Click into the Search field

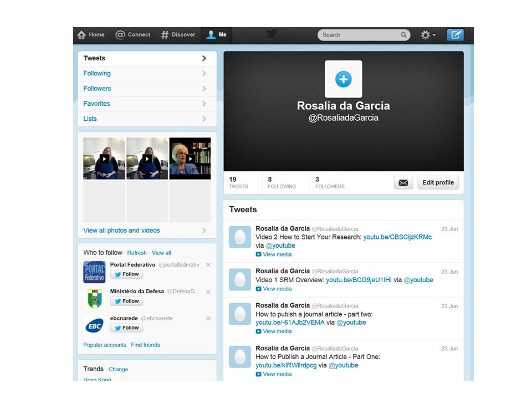click(364, 35)
